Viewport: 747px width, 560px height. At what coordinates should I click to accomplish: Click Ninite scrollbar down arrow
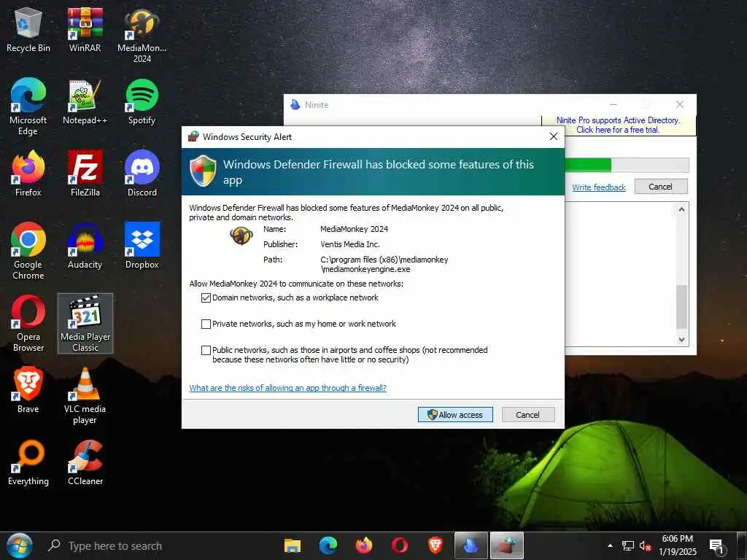point(682,340)
